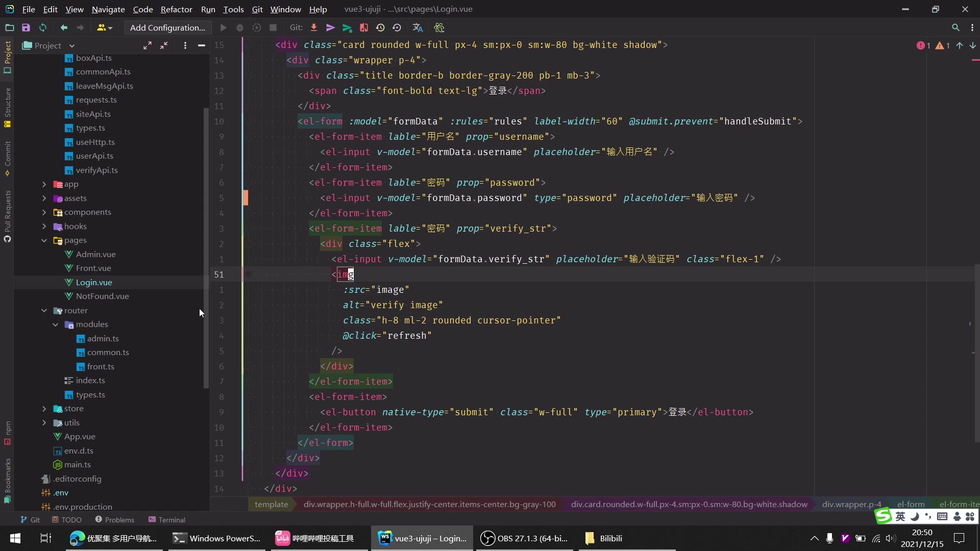980x551 pixels.
Task: Expand the components folder
Action: (x=44, y=212)
